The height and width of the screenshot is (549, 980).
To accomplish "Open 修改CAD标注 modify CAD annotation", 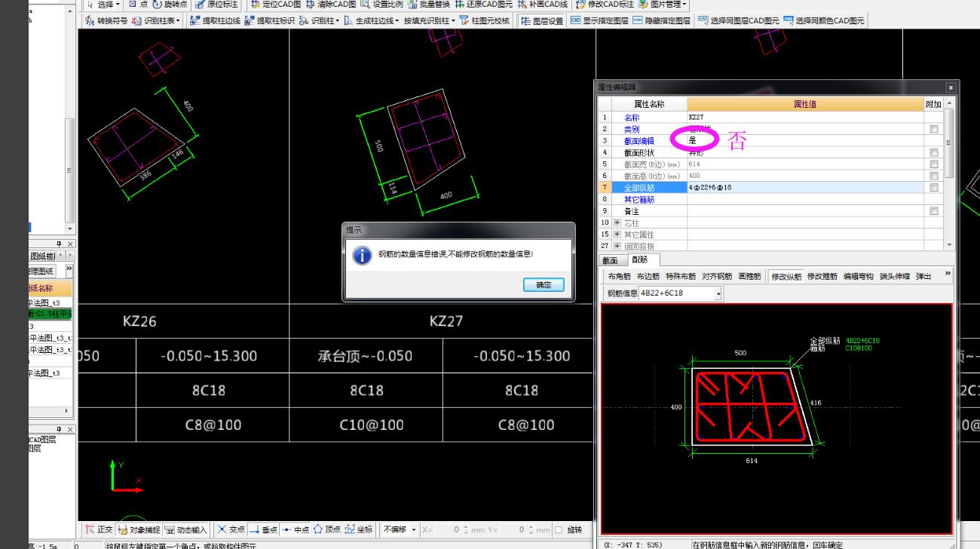I will coord(605,5).
